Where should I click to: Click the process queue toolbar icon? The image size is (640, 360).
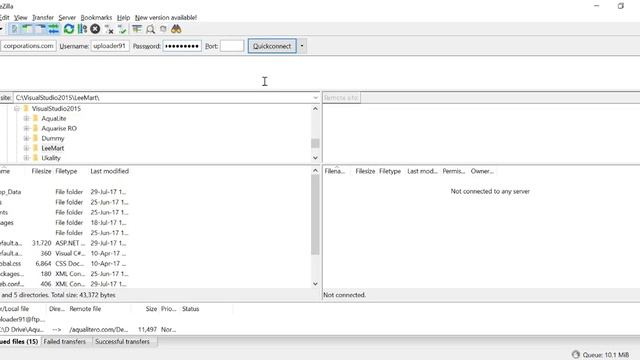(x=82, y=29)
